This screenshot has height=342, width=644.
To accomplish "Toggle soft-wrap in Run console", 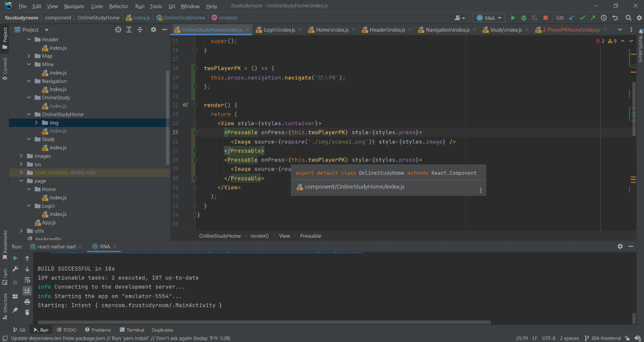I will coord(27,280).
